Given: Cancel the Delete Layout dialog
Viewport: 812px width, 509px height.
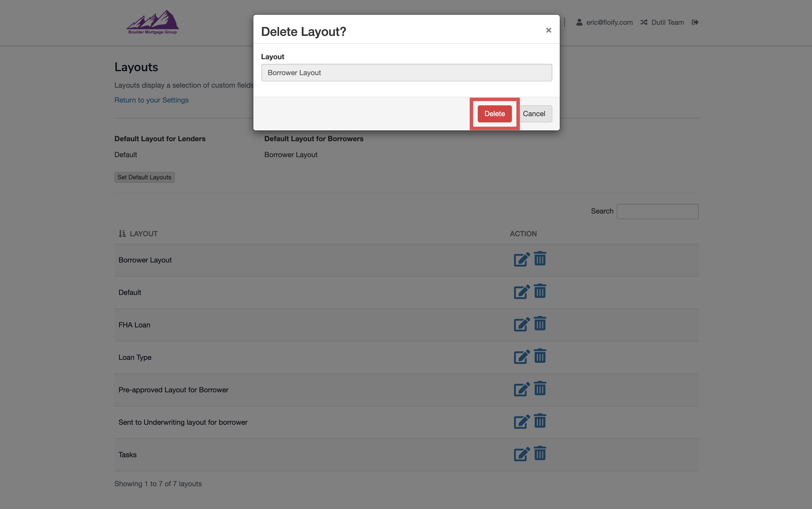Looking at the screenshot, I should coord(534,114).
